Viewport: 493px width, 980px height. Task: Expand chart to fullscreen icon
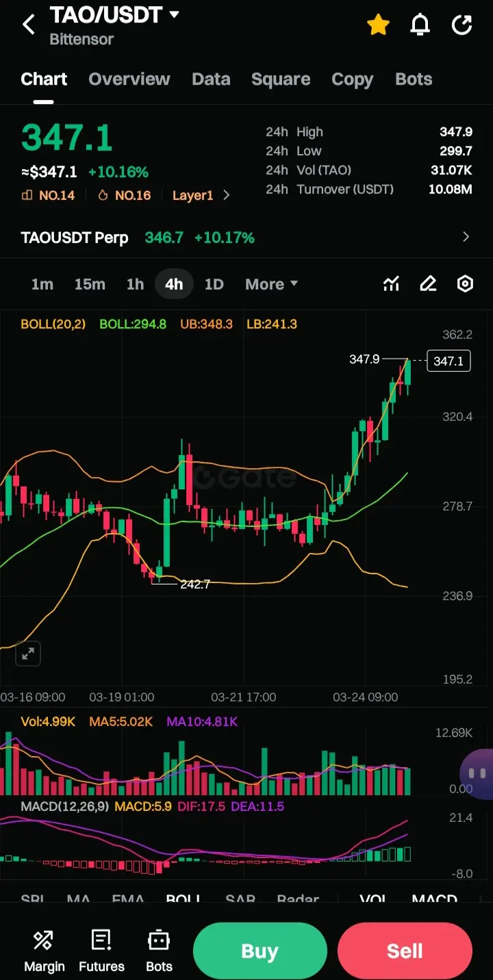(x=28, y=654)
